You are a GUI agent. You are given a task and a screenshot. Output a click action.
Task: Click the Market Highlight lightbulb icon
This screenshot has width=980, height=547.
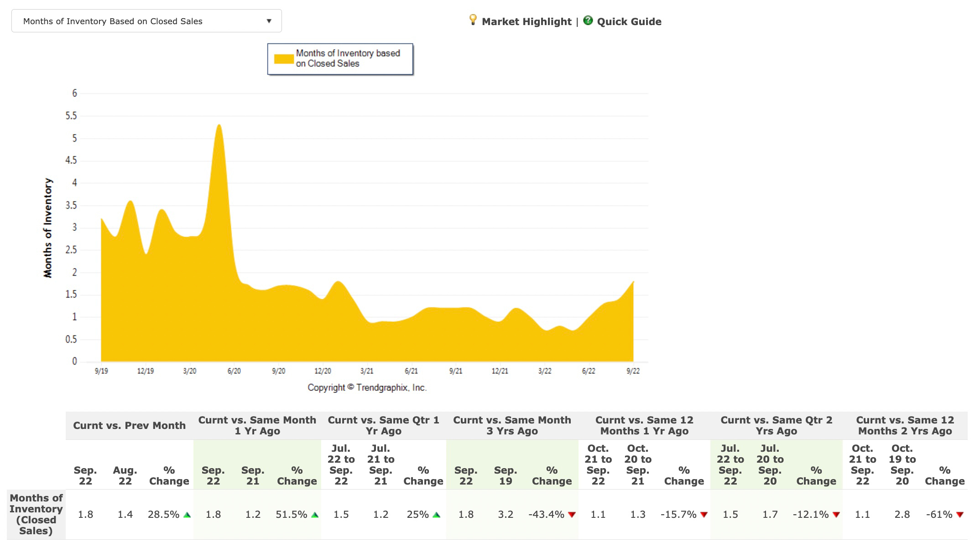coord(473,20)
